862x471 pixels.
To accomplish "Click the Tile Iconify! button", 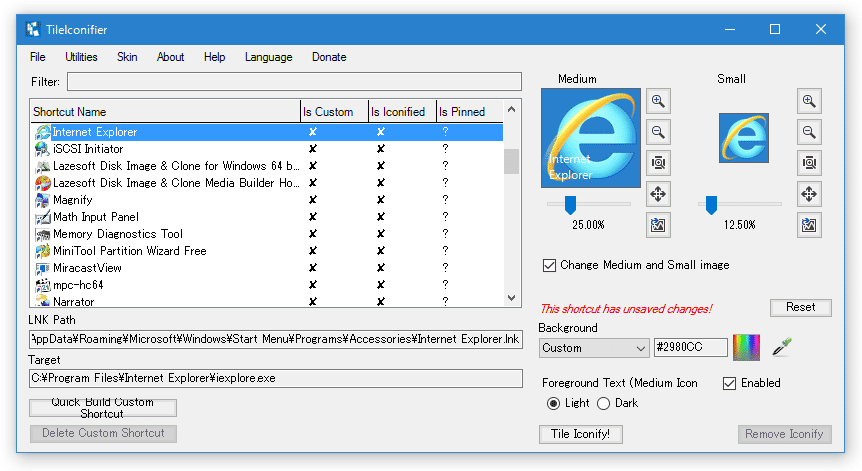I will tap(581, 434).
